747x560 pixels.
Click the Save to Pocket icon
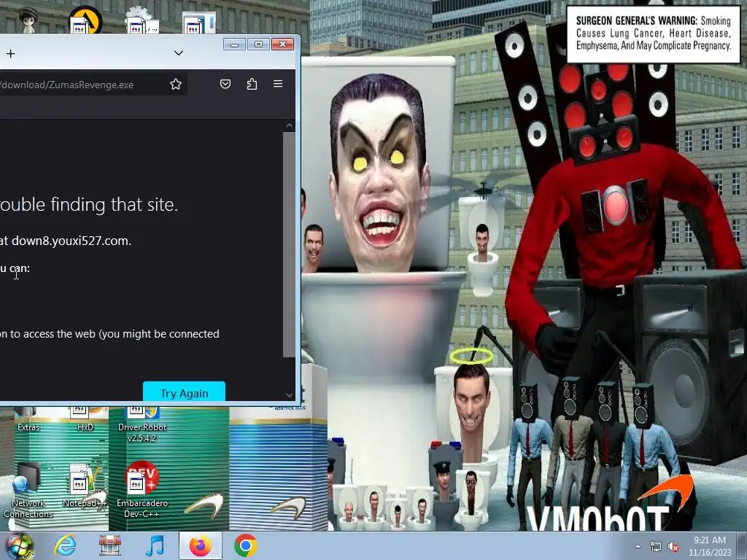point(225,85)
